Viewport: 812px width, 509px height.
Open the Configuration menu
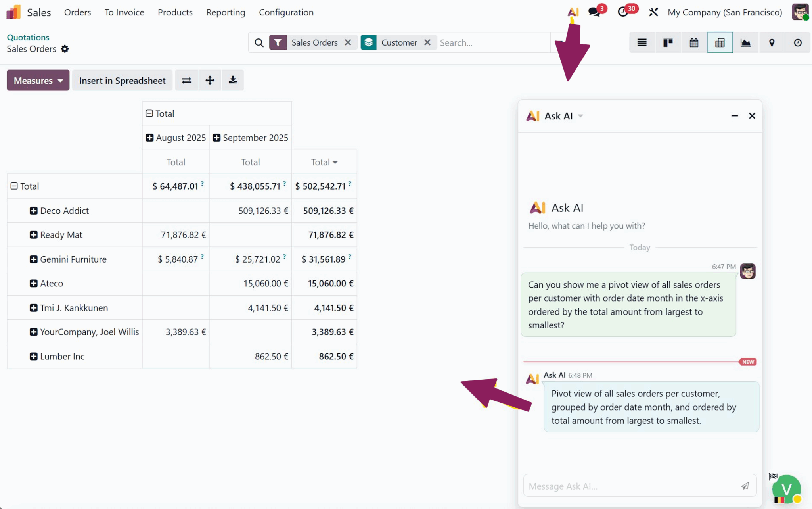[286, 12]
